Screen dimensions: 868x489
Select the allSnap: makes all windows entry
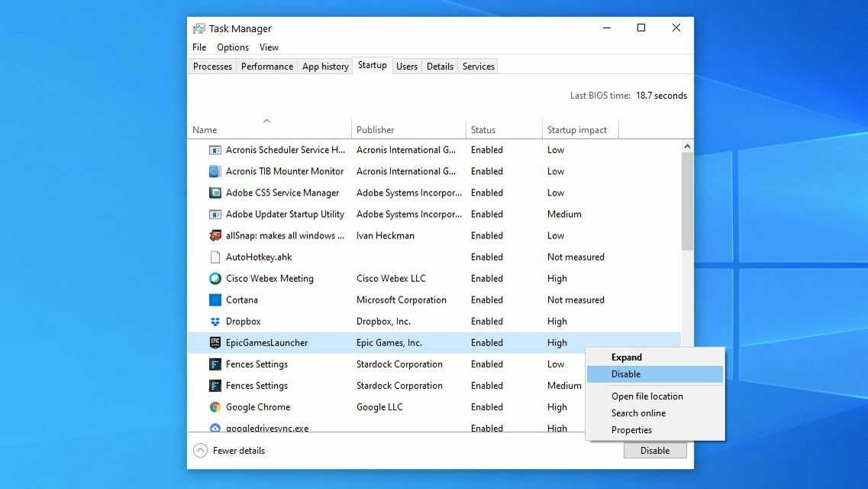[285, 236]
